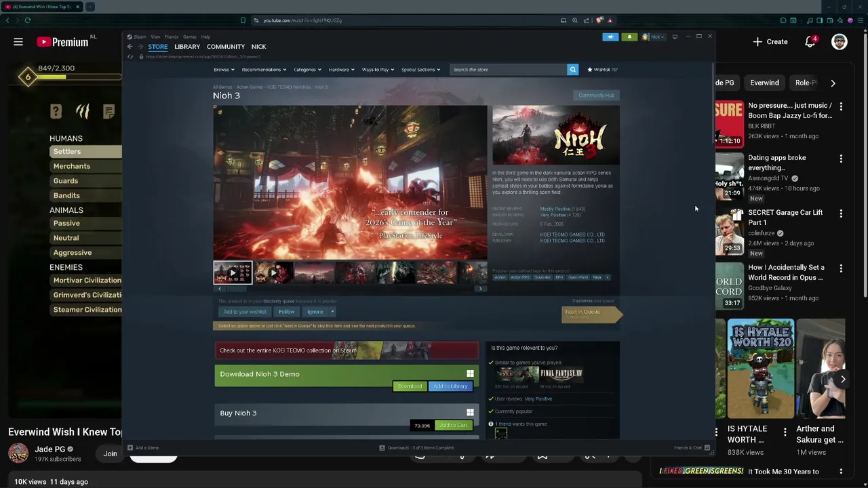This screenshot has width=868, height=488.
Task: Open Very Positive user reviews link
Action: point(538,399)
